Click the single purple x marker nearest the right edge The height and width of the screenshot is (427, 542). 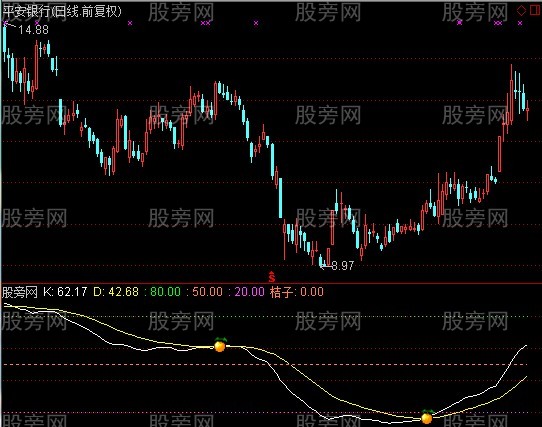(520, 23)
